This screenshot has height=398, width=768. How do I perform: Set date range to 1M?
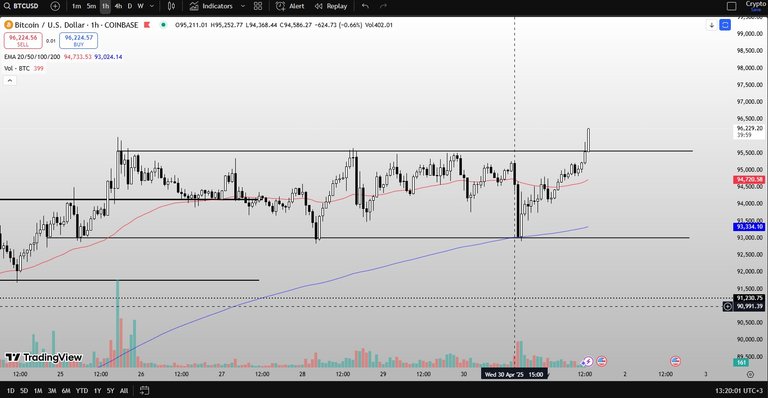(38, 391)
